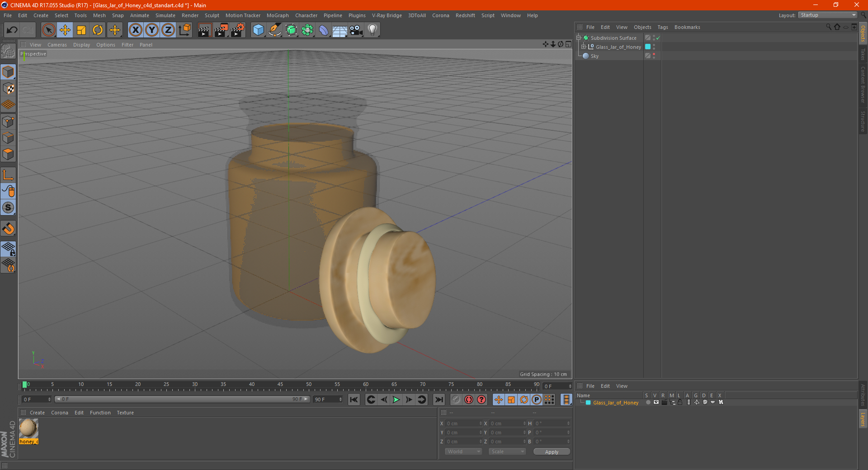Go to end of animation
Viewport: 868px width, 470px height.
(439, 399)
